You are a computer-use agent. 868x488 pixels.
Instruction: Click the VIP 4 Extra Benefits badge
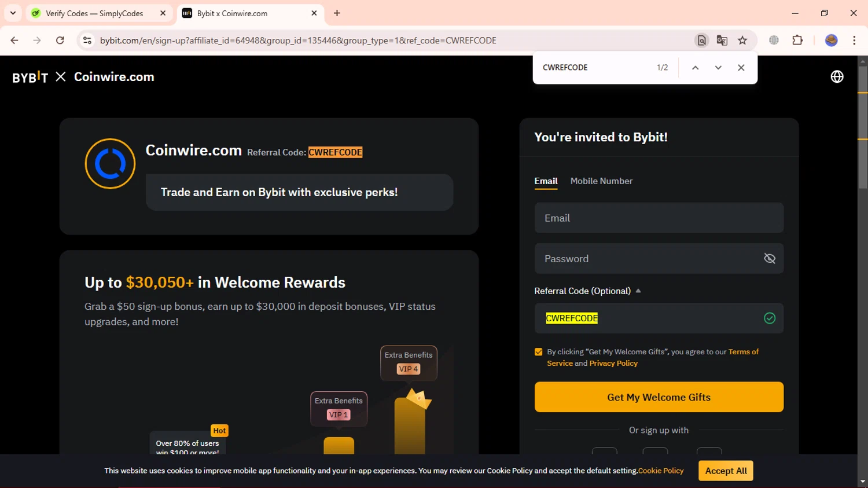[409, 363]
